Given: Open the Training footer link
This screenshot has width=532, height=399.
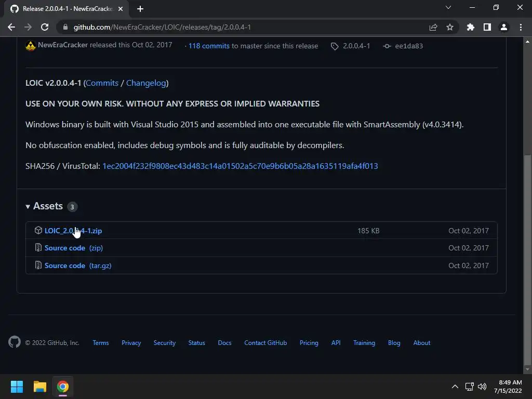Looking at the screenshot, I should 364,343.
